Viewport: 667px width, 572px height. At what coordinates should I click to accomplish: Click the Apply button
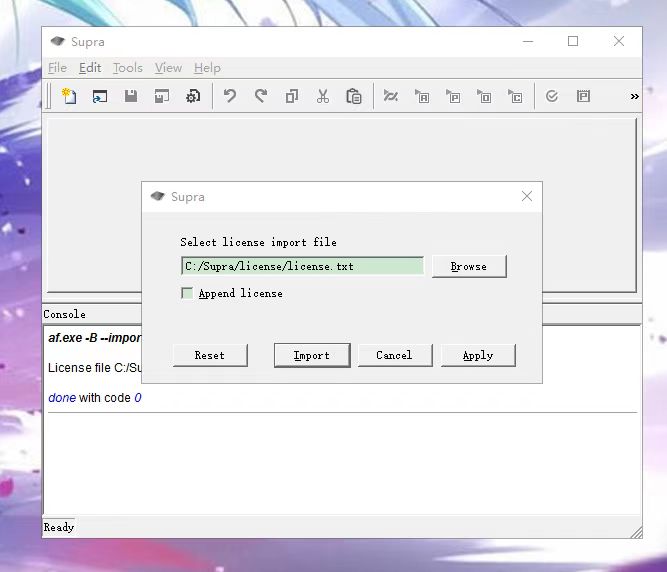478,355
